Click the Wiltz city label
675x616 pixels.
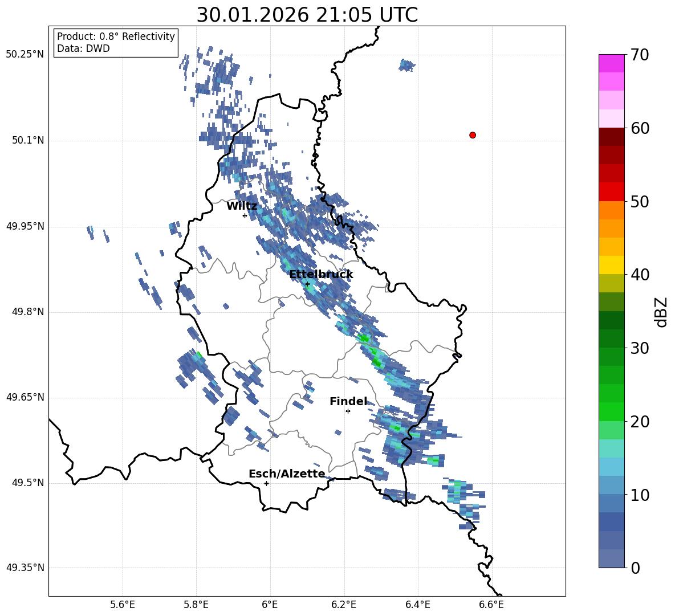click(242, 206)
